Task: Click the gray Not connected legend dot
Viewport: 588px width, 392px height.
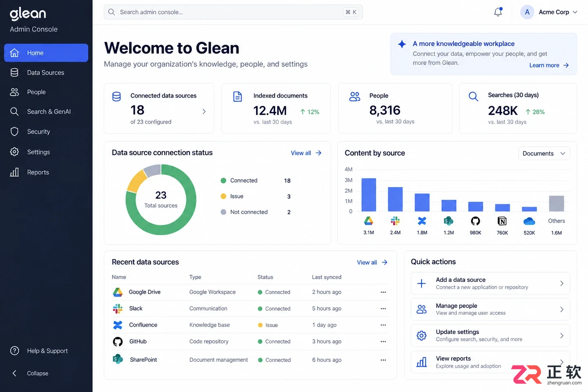Action: (223, 212)
